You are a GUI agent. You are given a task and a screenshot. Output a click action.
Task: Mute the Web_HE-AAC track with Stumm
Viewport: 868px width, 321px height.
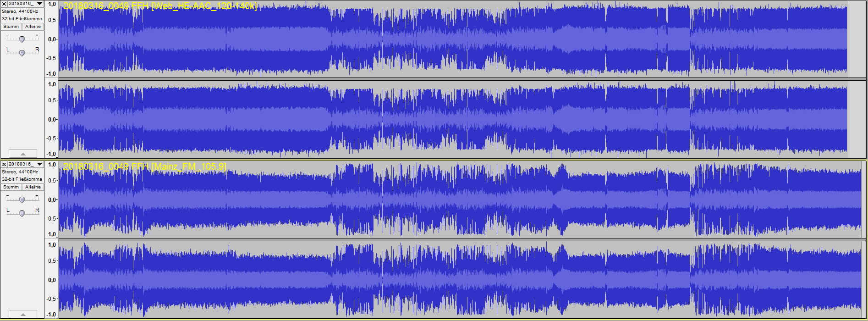pos(11,27)
